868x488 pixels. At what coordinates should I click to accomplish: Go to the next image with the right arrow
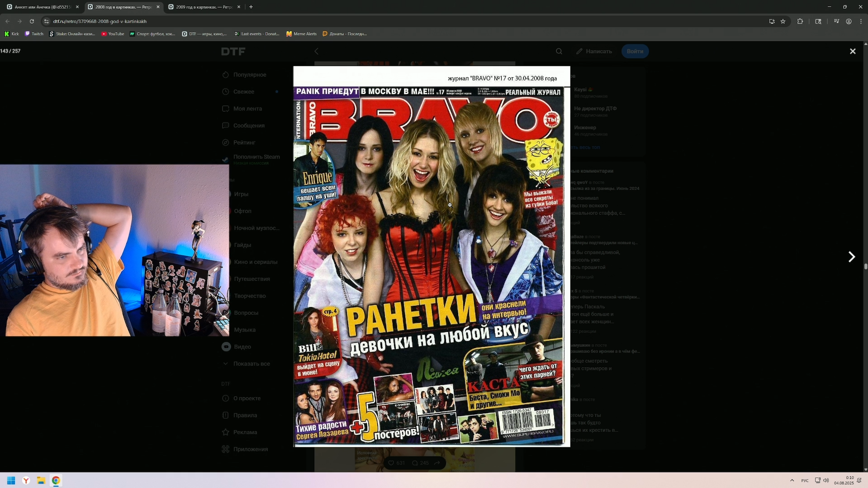click(851, 257)
